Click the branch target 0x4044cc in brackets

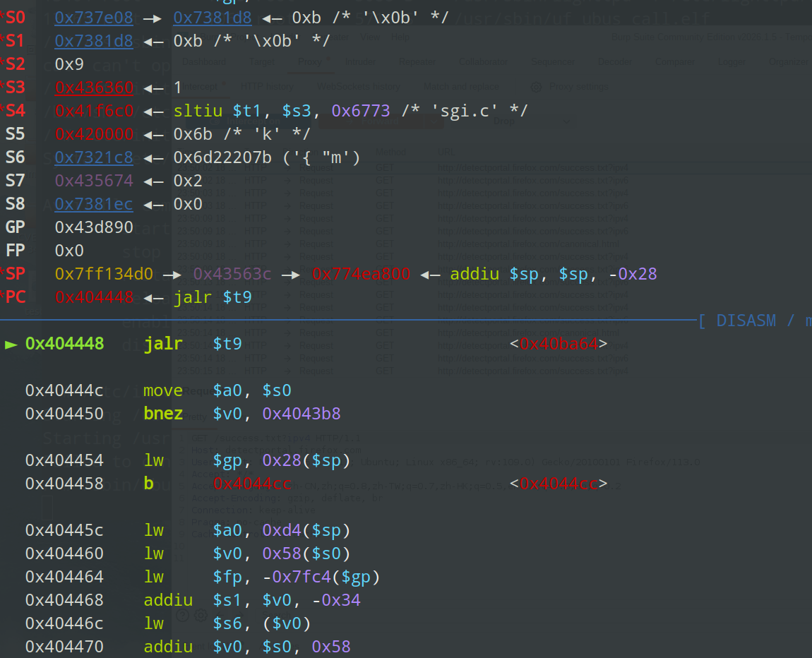point(559,484)
